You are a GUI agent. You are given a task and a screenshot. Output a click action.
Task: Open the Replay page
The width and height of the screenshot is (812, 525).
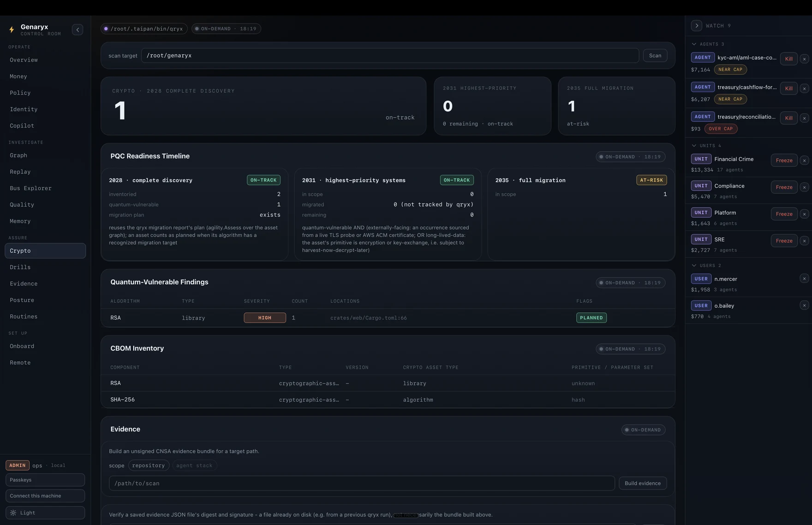tap(45, 172)
